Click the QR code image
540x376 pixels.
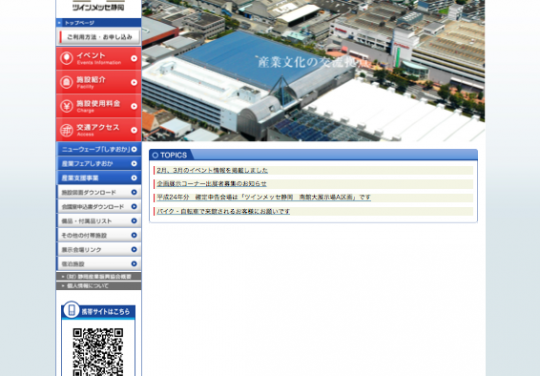pos(98,352)
